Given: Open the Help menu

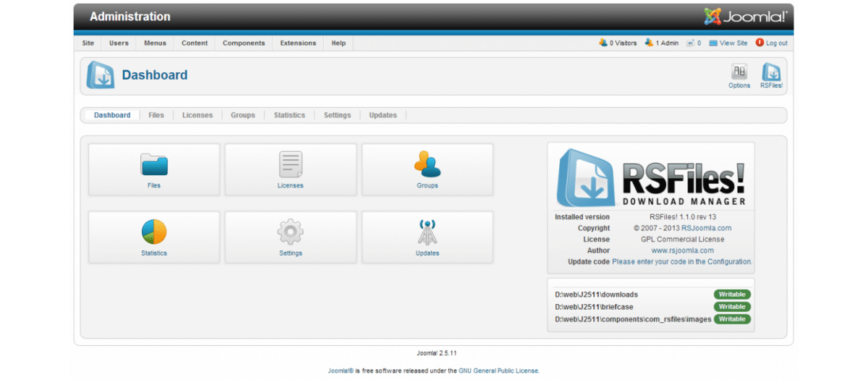Looking at the screenshot, I should (x=339, y=43).
